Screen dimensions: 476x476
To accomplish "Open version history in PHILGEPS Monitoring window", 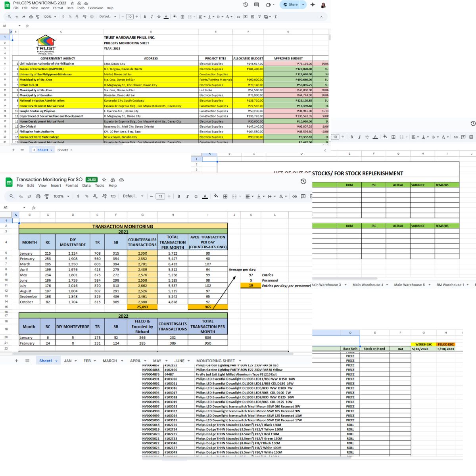I will [x=246, y=5].
